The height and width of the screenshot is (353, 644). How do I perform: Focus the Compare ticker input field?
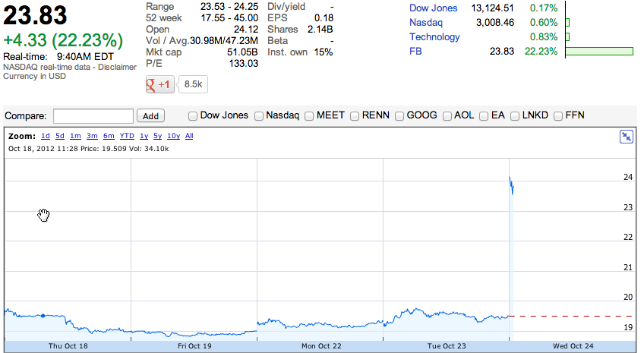tap(93, 116)
